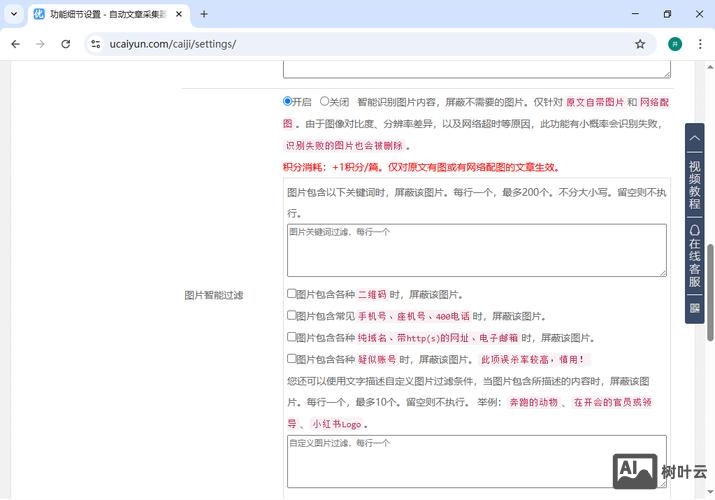Open the 视频教程 side panel button
715x500 pixels.
694,185
